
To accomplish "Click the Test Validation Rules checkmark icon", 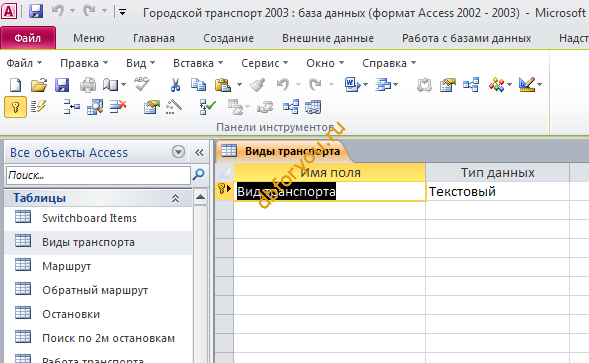I will [208, 107].
